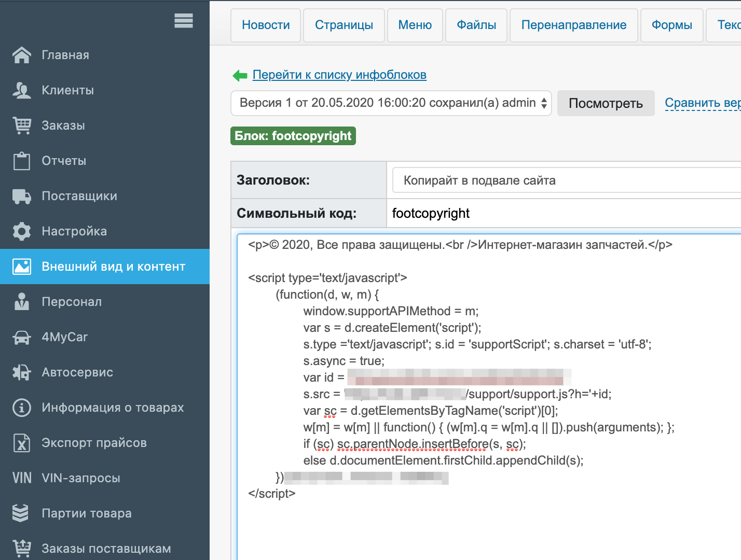
Task: Open Партии товара section
Action: pos(105,513)
